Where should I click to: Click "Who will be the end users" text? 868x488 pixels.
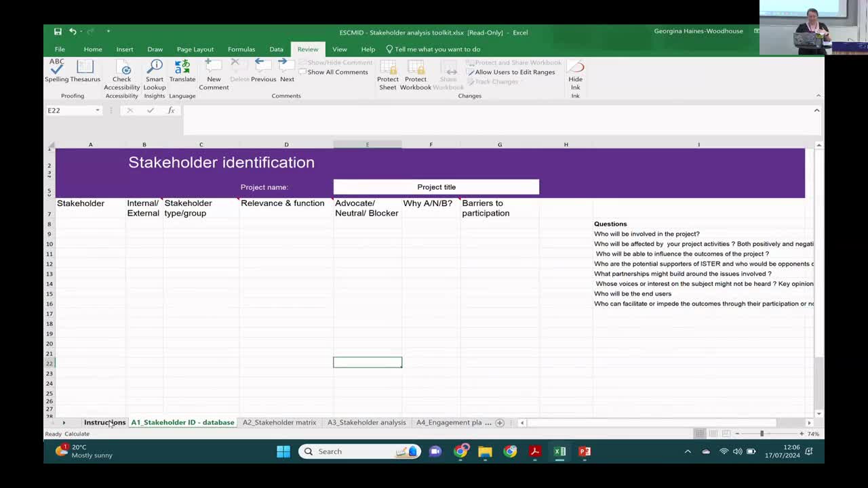click(633, 293)
